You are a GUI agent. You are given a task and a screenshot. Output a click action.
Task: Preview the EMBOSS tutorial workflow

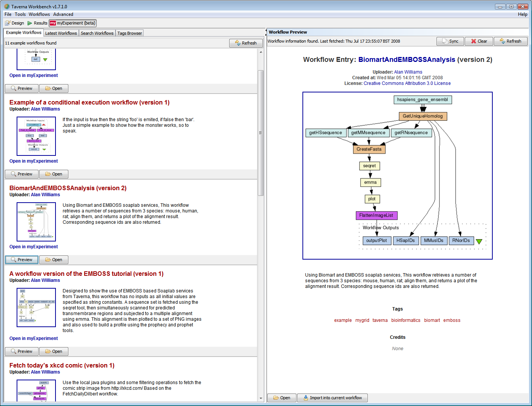pyautogui.click(x=22, y=351)
